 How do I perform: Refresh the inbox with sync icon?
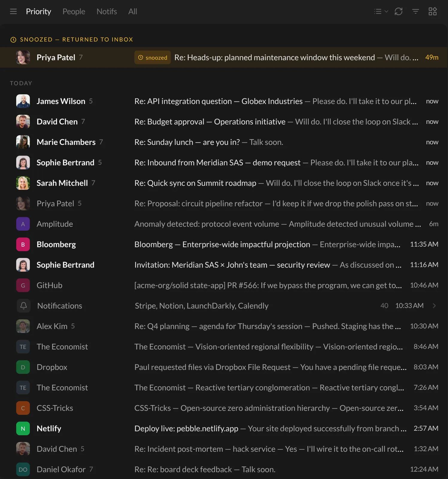point(398,11)
